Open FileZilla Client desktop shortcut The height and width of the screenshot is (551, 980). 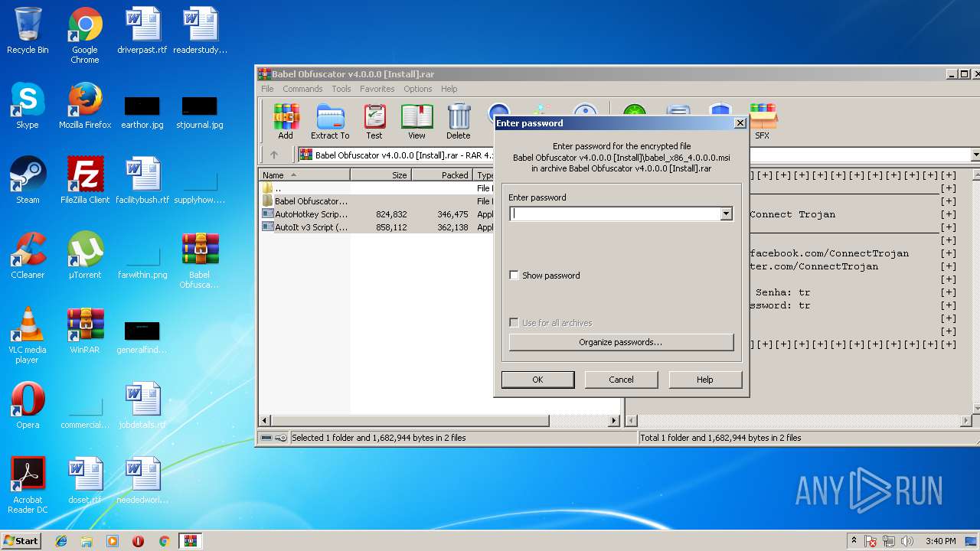point(85,181)
